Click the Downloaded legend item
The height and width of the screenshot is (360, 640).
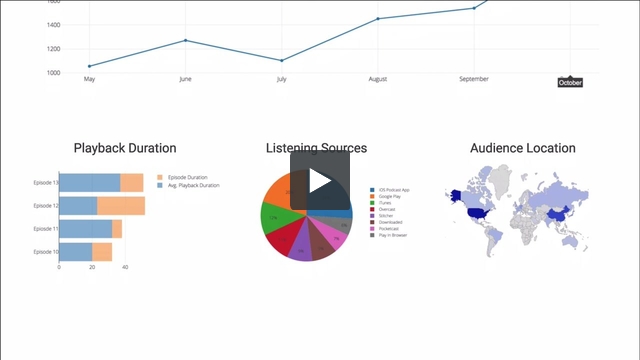coord(386,222)
